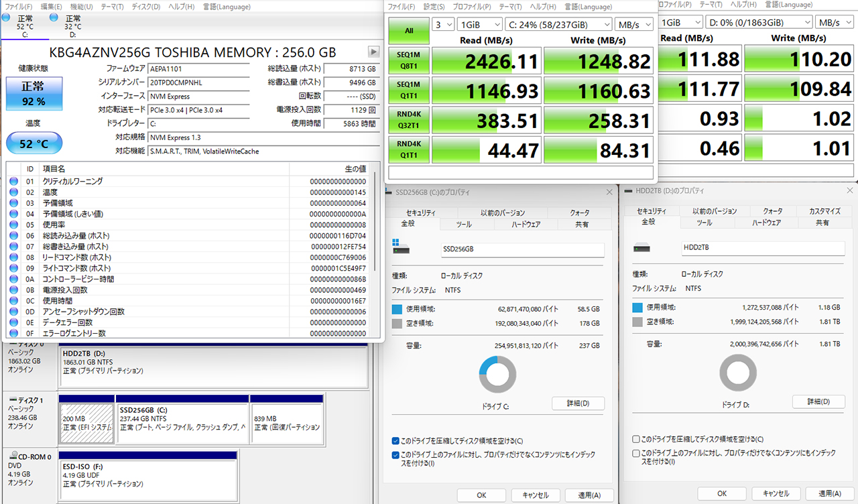Open the D: 0% (0/1863GiB) drive dropdown
The image size is (858, 504).
coord(760,22)
